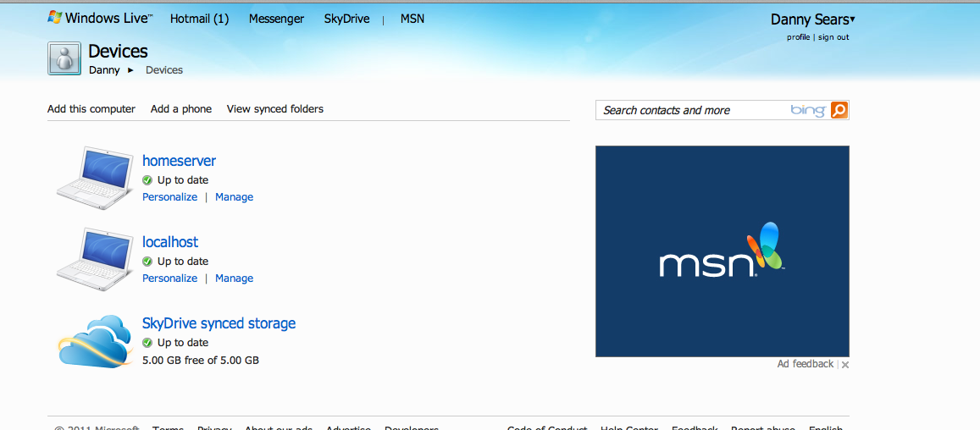Open the homeserver device link
This screenshot has width=980, height=430.
pos(179,161)
